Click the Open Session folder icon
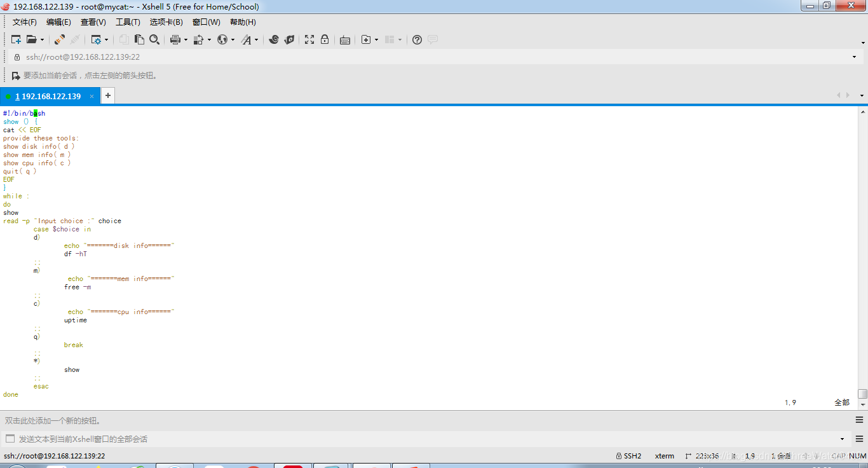The height and width of the screenshot is (468, 868). coord(31,39)
